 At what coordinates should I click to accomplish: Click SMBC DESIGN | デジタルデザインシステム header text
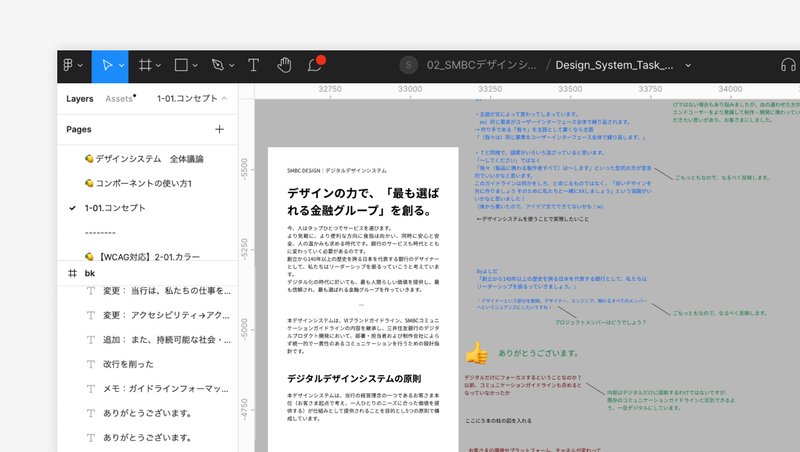point(337,170)
